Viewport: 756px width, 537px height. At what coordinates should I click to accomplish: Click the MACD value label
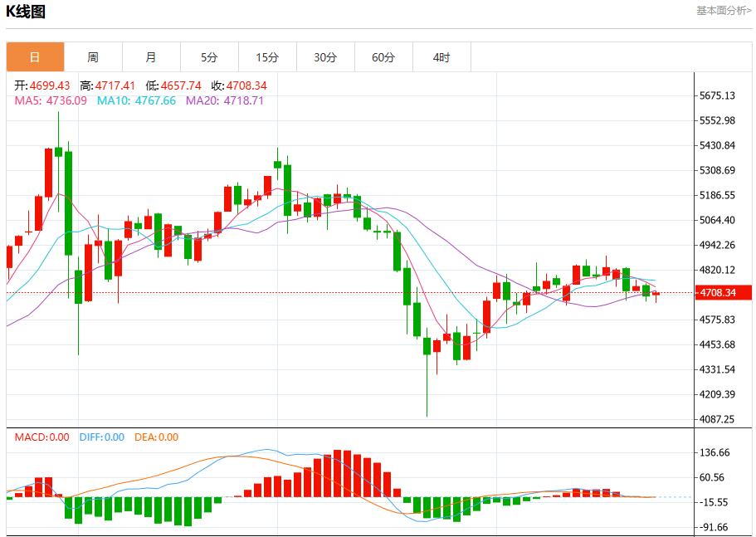pyautogui.click(x=42, y=437)
